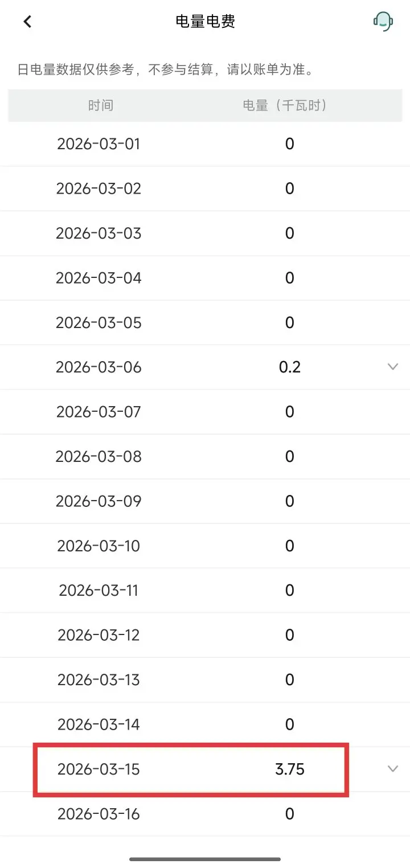This screenshot has width=410, height=868.
Task: Tap the 2026-03-05 date entry
Action: [x=99, y=322]
